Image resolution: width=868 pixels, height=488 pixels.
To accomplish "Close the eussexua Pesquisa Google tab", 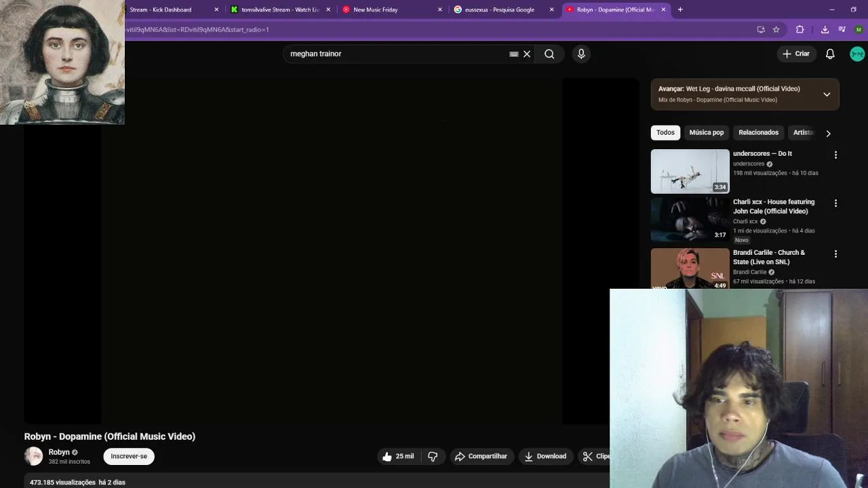I will point(551,9).
